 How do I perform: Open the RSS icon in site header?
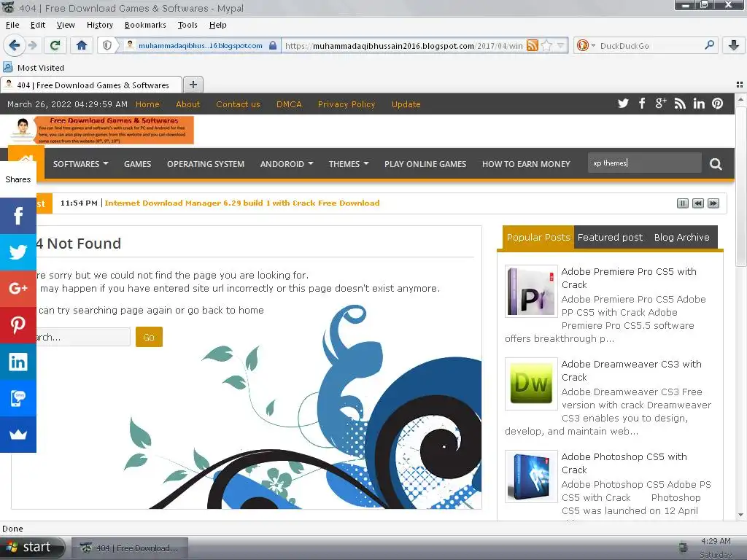(x=680, y=104)
